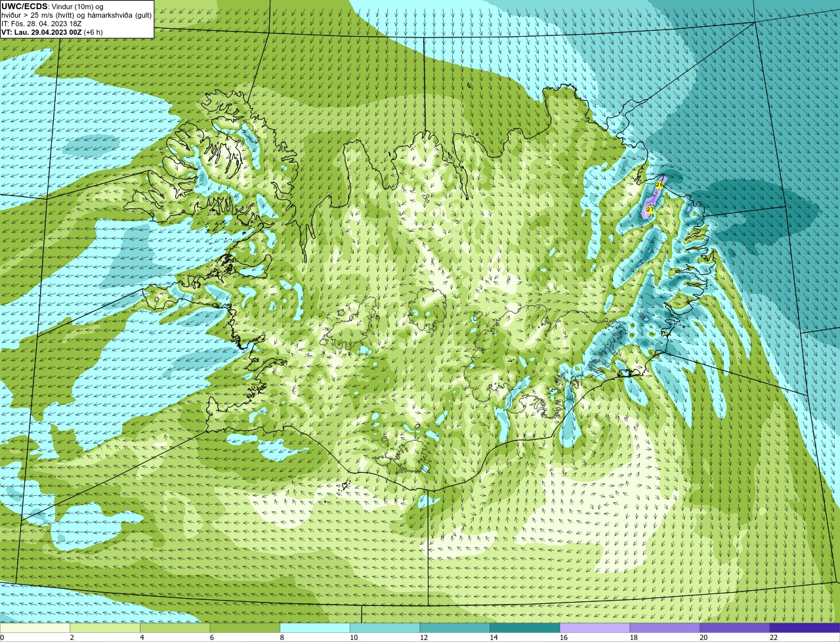Click the pale cream 0–2 m/s legend swatch
Image resolution: width=840 pixels, height=642 pixels.
[35, 628]
